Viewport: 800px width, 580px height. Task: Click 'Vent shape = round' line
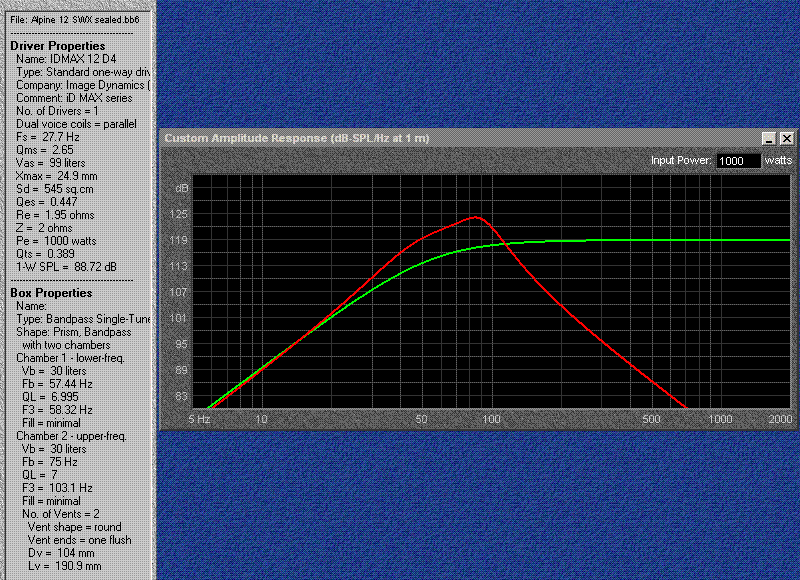click(x=74, y=527)
